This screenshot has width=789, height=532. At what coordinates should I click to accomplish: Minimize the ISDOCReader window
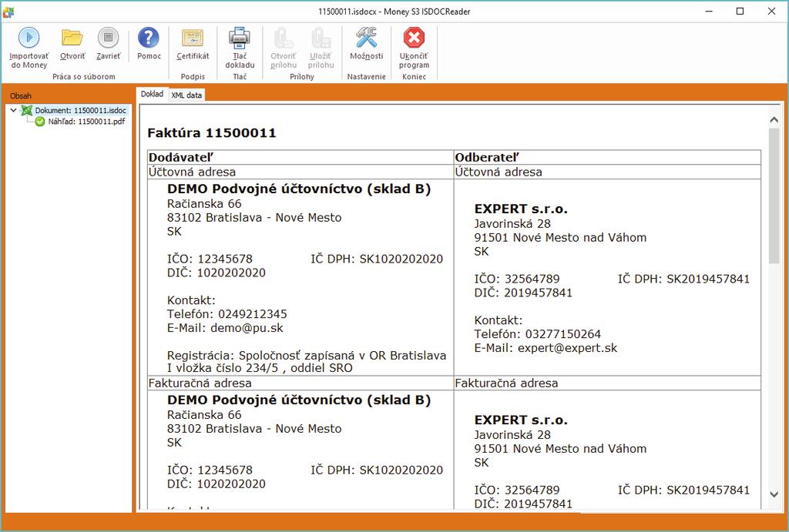click(x=709, y=11)
